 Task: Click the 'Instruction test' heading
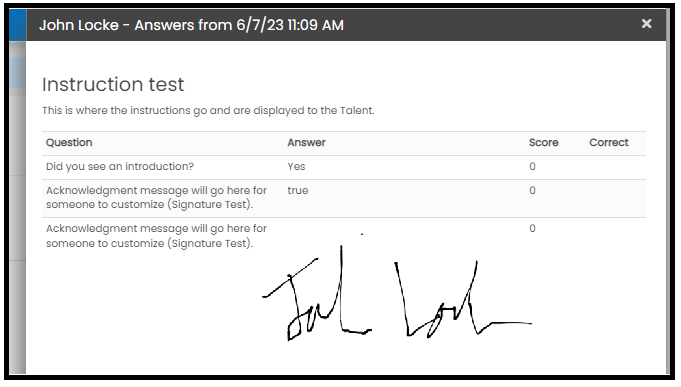point(113,84)
